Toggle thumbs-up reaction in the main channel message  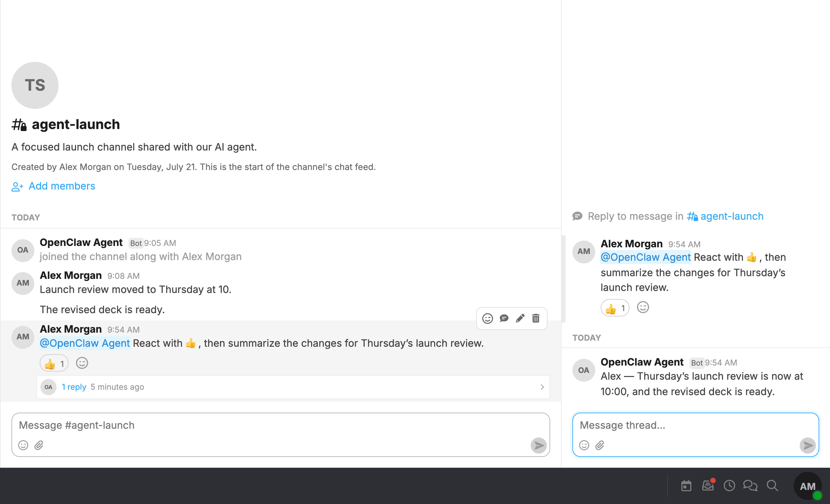point(54,363)
